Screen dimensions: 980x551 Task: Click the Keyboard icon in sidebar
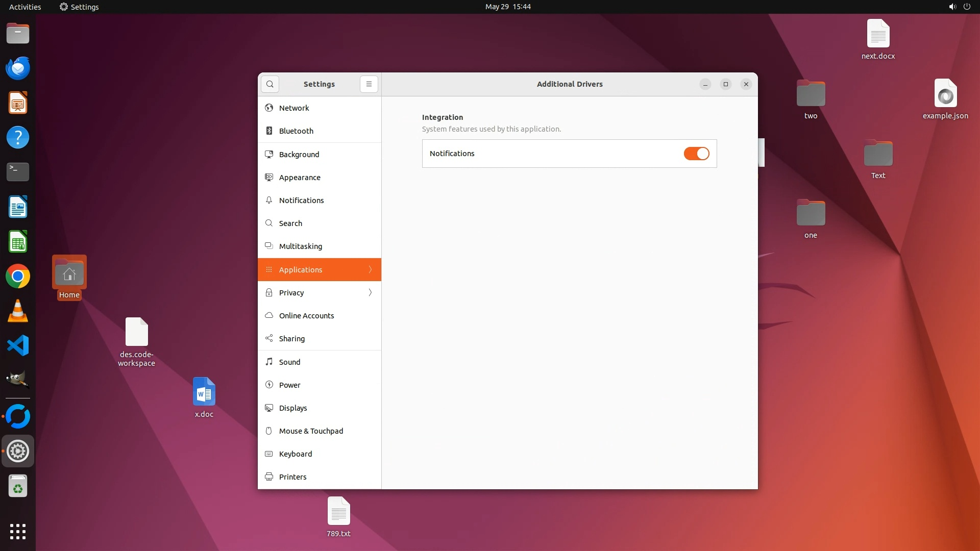click(269, 454)
